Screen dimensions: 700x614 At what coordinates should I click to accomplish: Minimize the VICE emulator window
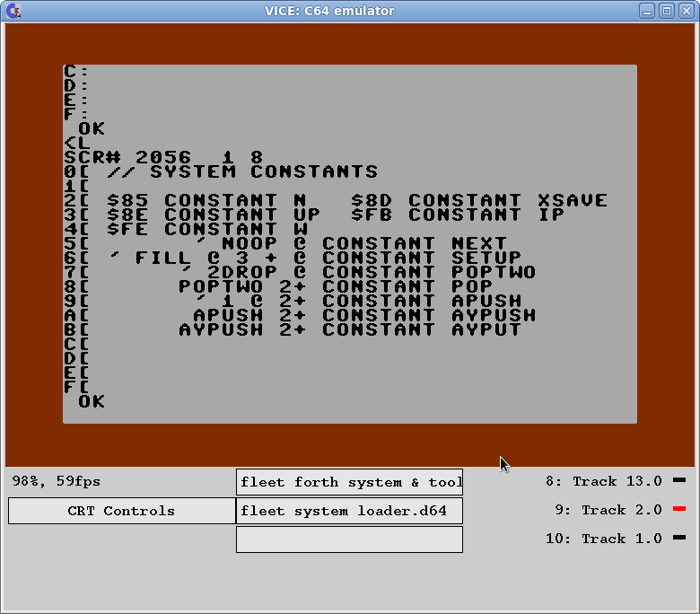(x=647, y=11)
